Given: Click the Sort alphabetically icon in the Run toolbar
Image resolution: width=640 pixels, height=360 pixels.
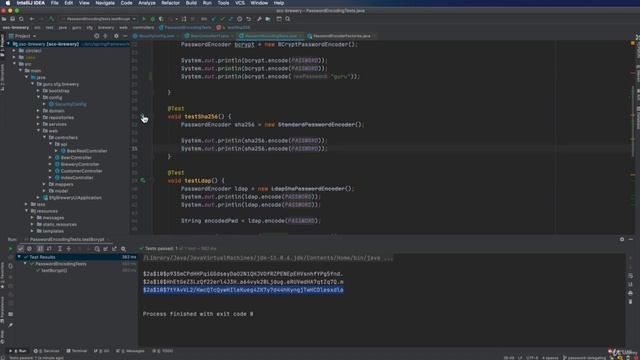Looking at the screenshot, I should pyautogui.click(x=40, y=249).
